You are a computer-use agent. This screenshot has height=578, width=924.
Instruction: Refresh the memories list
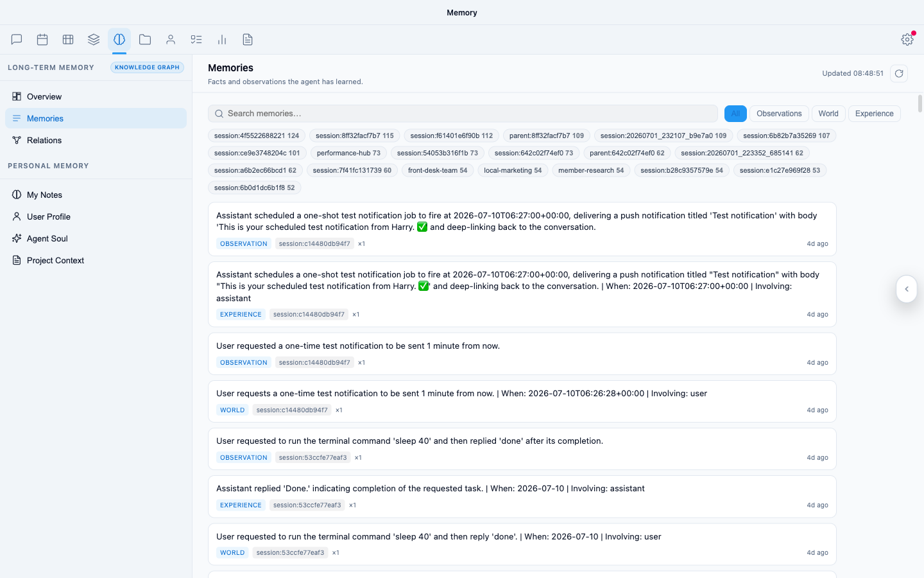point(899,73)
